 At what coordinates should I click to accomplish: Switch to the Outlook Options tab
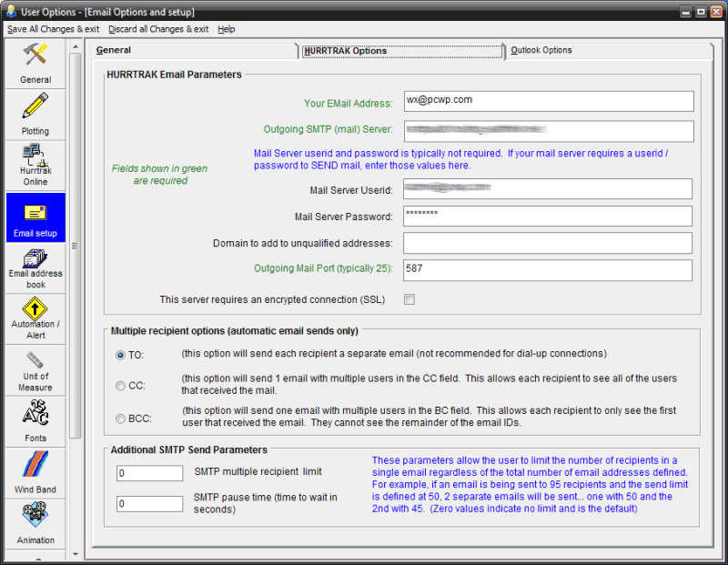pos(541,50)
